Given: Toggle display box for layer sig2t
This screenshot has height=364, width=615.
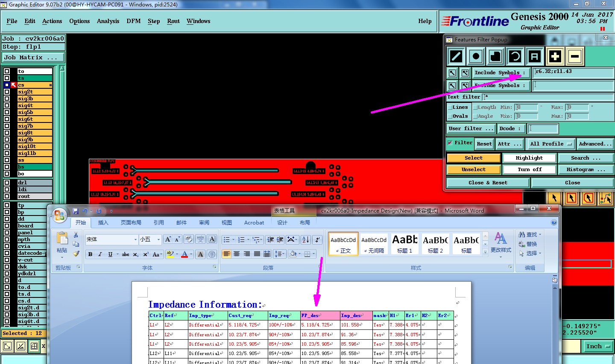Looking at the screenshot, I should pos(7,92).
